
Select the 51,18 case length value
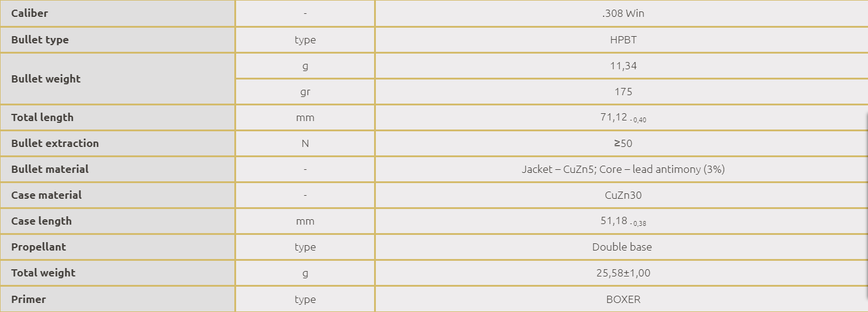coord(614,221)
